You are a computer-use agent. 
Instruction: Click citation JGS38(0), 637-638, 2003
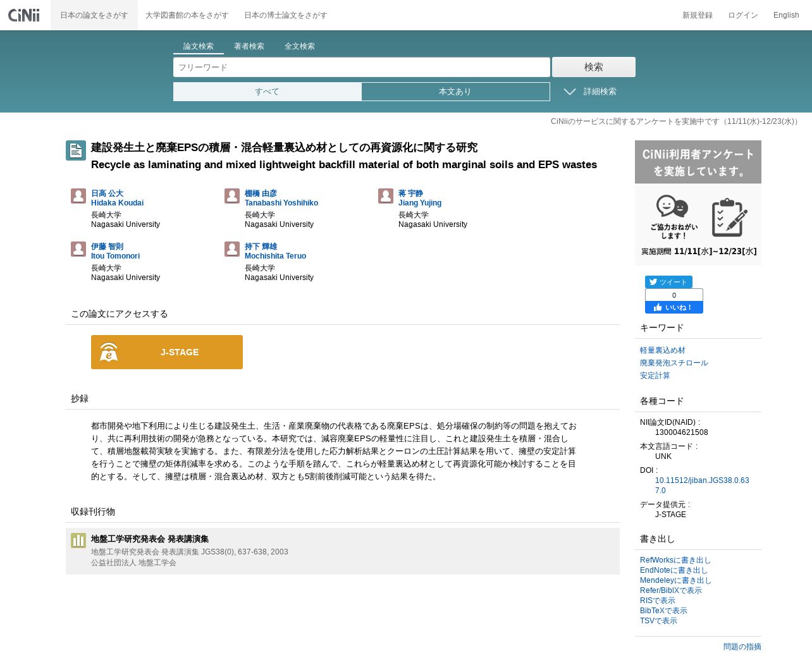pyautogui.click(x=244, y=552)
